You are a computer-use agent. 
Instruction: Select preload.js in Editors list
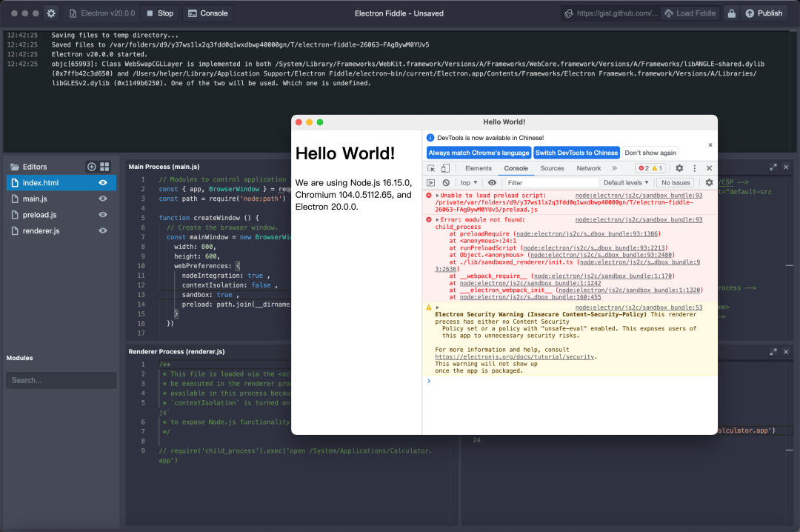61,215
